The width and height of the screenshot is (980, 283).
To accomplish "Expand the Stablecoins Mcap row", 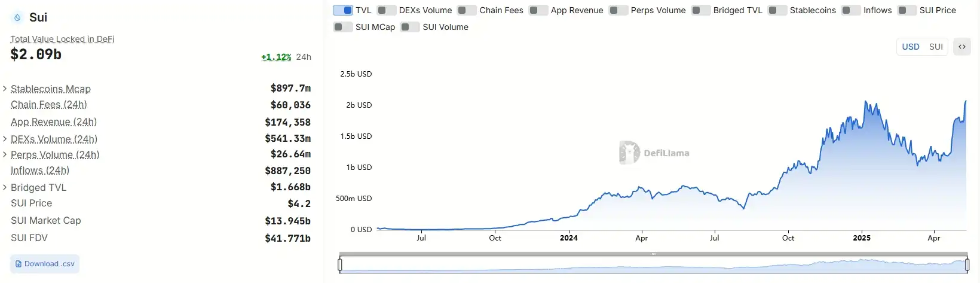I will click(5, 89).
